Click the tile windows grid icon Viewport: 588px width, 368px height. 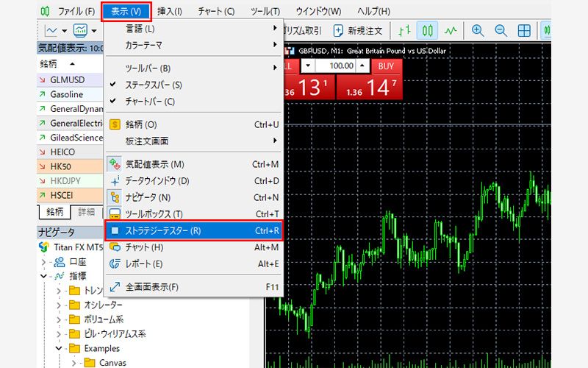pos(524,31)
